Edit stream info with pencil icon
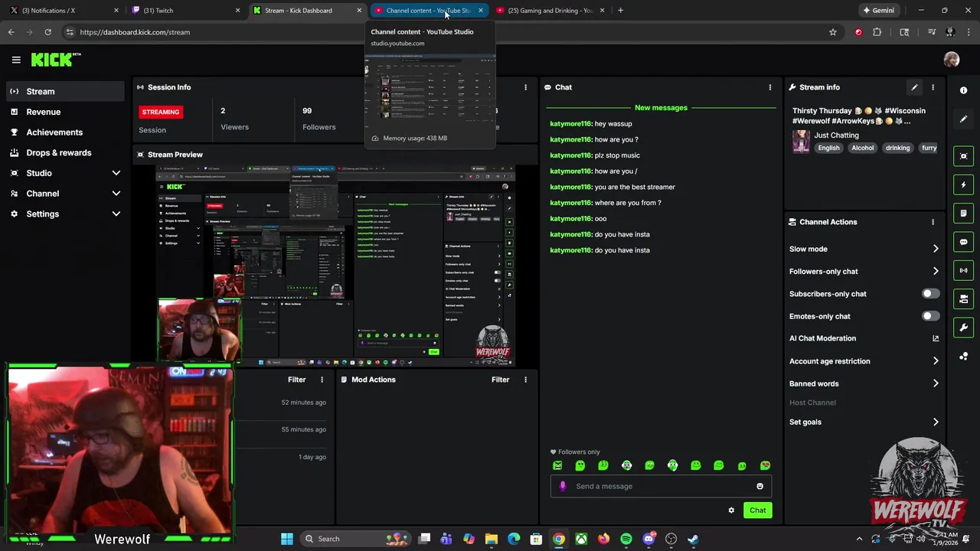Image resolution: width=980 pixels, height=551 pixels. point(914,87)
